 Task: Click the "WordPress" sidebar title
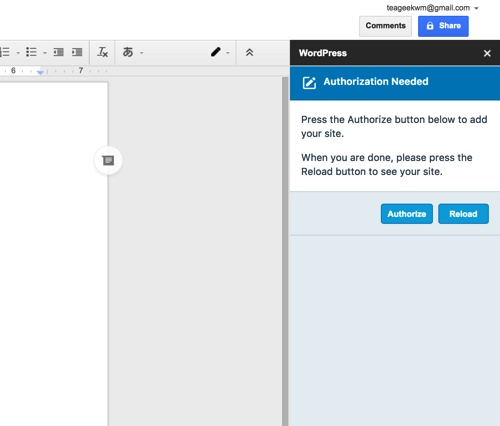pyautogui.click(x=323, y=53)
